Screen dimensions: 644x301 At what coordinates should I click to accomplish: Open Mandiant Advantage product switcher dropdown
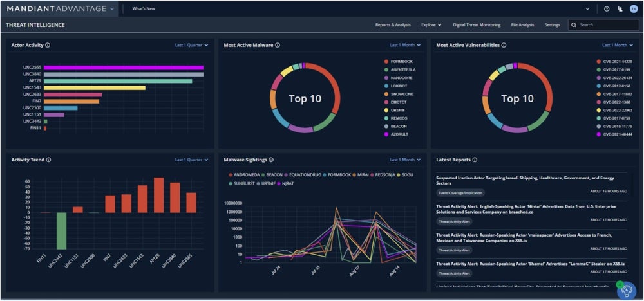pos(112,9)
